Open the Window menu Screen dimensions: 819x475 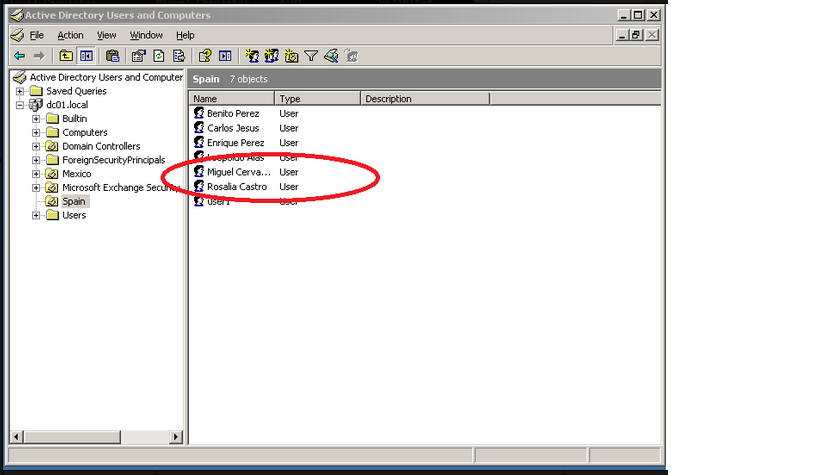146,35
